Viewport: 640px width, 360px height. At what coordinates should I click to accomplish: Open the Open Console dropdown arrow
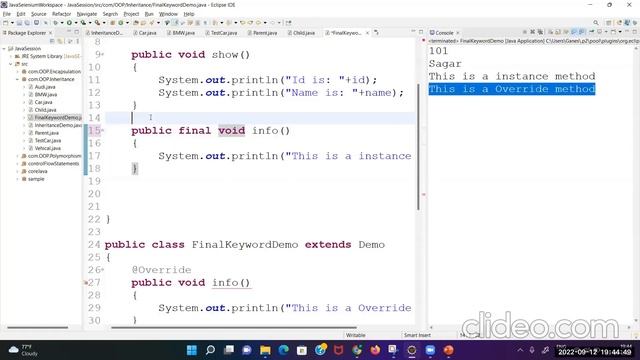[x=620, y=32]
